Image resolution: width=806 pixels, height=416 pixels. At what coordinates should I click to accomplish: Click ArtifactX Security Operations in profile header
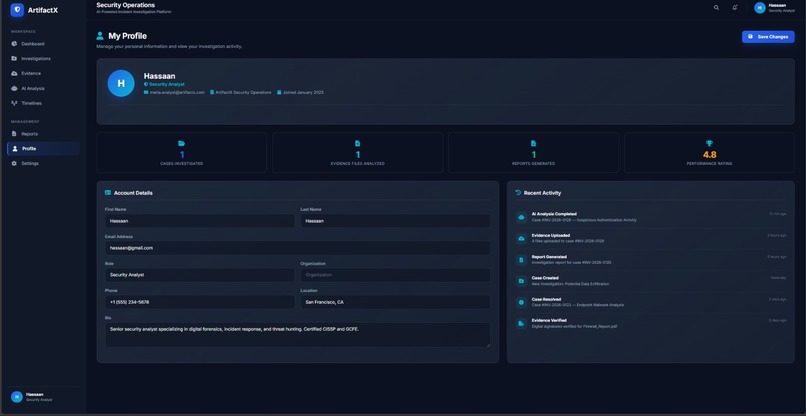243,93
